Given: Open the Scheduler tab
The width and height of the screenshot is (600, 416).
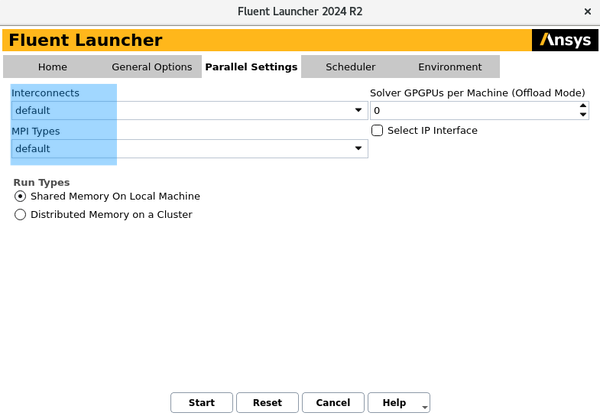Looking at the screenshot, I should click(x=350, y=67).
